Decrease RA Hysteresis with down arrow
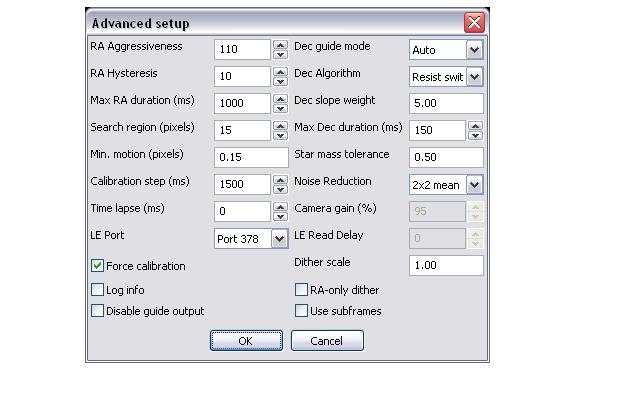Viewport: 640px width, 400px height. click(x=280, y=81)
